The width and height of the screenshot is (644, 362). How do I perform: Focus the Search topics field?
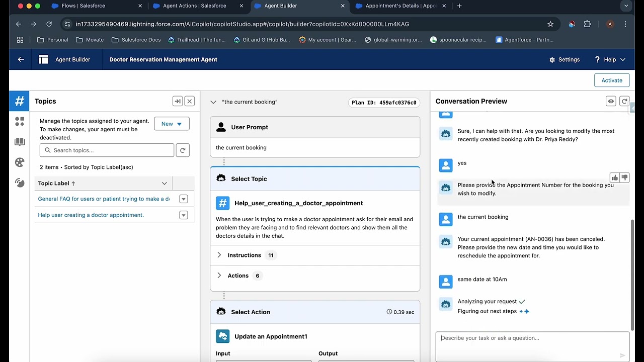click(x=107, y=150)
